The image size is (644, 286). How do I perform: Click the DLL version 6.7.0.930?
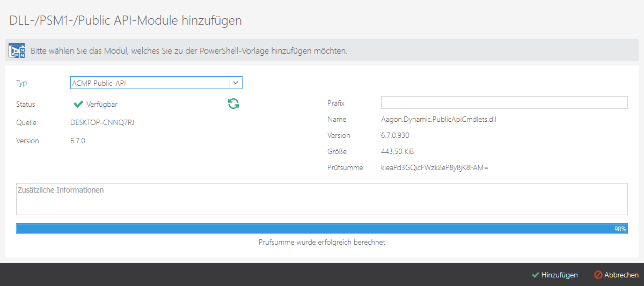(x=395, y=135)
